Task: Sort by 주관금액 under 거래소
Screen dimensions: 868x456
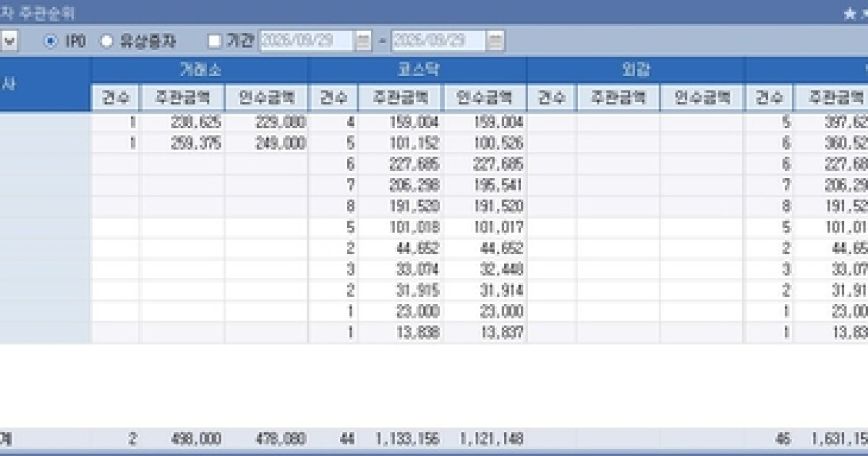Action: pos(182,97)
